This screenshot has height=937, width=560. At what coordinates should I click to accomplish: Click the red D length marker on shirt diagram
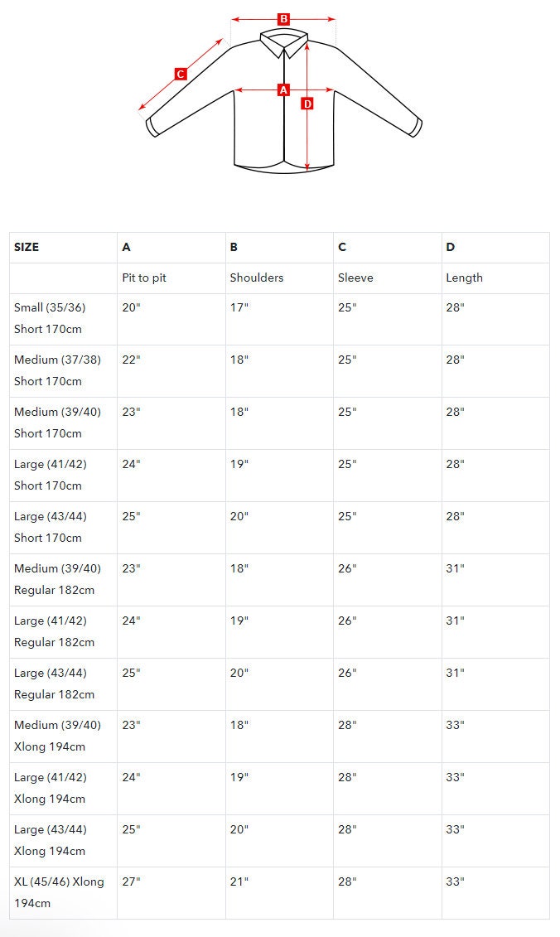[307, 104]
